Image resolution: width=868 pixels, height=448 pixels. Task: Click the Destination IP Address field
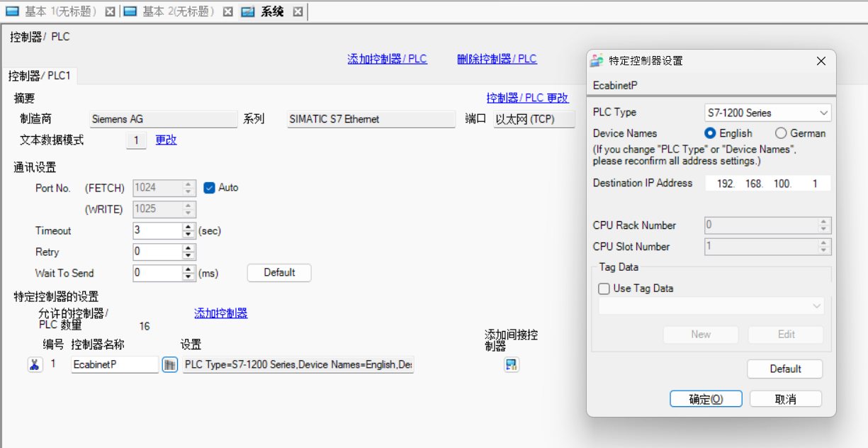click(x=767, y=184)
